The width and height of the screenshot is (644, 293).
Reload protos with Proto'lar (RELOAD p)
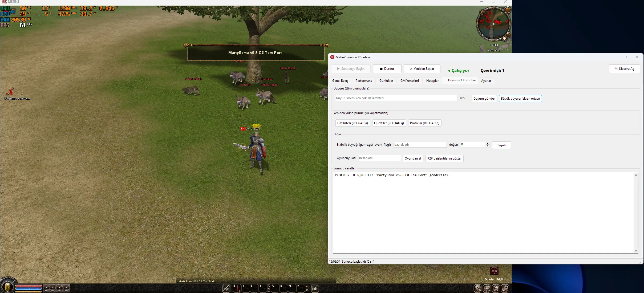click(x=425, y=123)
